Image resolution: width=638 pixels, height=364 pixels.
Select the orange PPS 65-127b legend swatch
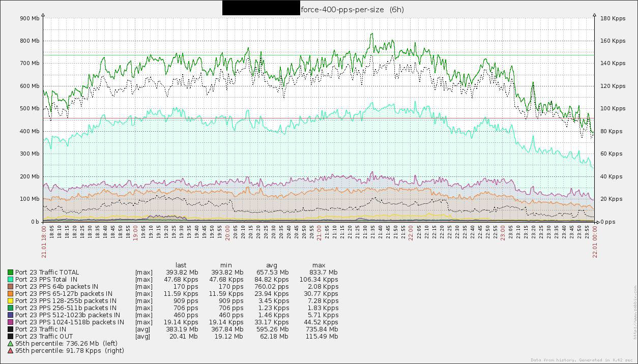coord(10,294)
